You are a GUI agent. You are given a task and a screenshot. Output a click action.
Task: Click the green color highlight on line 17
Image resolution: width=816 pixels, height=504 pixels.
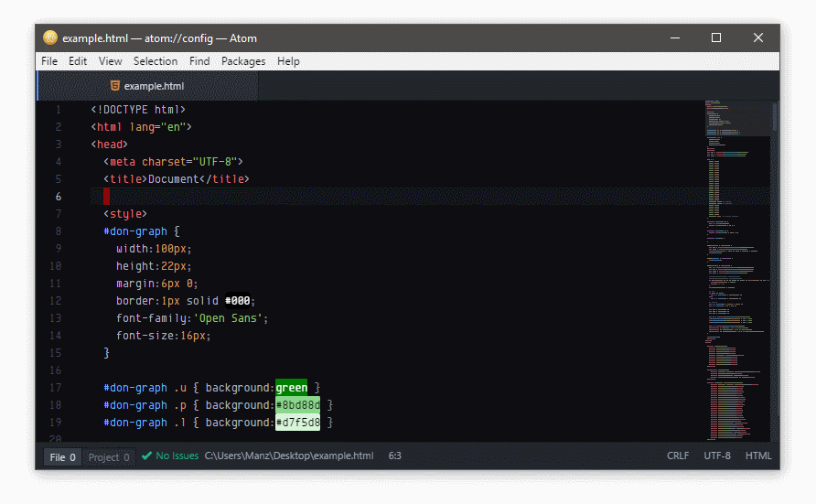pyautogui.click(x=292, y=388)
